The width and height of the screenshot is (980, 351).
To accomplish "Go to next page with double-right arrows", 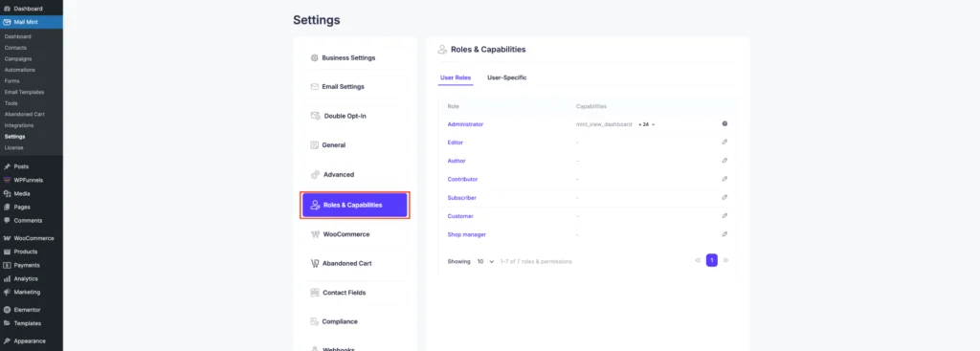I will coord(725,260).
